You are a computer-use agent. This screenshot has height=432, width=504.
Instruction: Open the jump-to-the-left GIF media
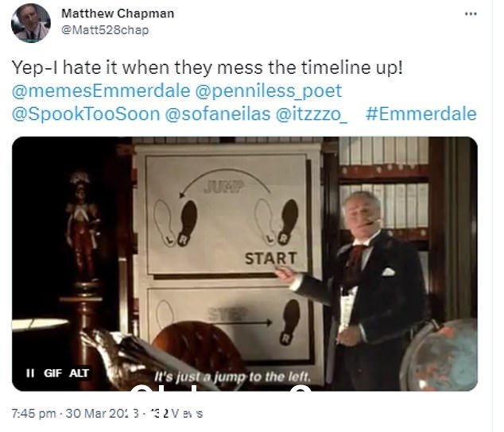245,264
